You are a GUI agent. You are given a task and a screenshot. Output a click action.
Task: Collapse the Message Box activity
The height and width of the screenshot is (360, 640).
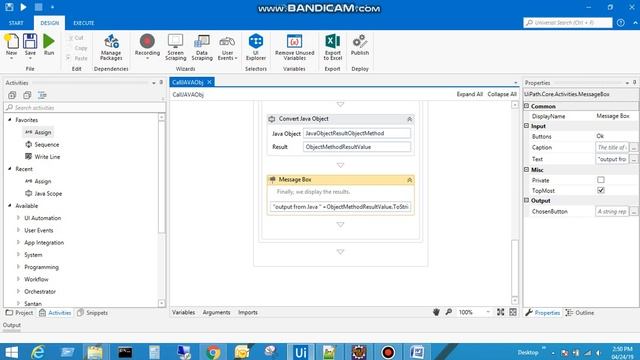pyautogui.click(x=409, y=180)
